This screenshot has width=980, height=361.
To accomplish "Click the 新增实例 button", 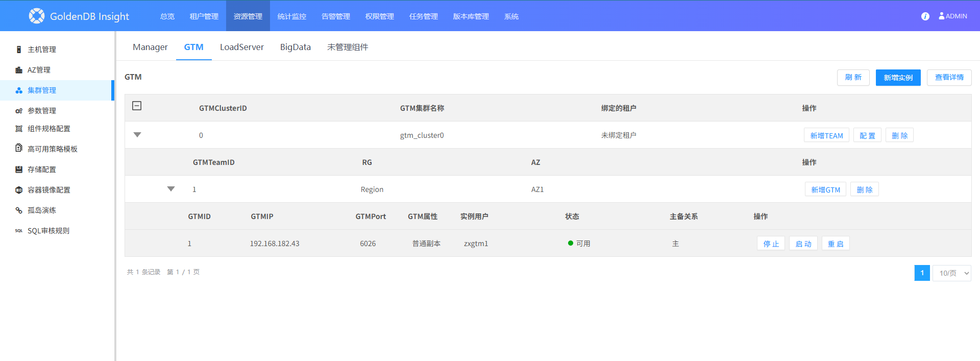I will [x=898, y=78].
